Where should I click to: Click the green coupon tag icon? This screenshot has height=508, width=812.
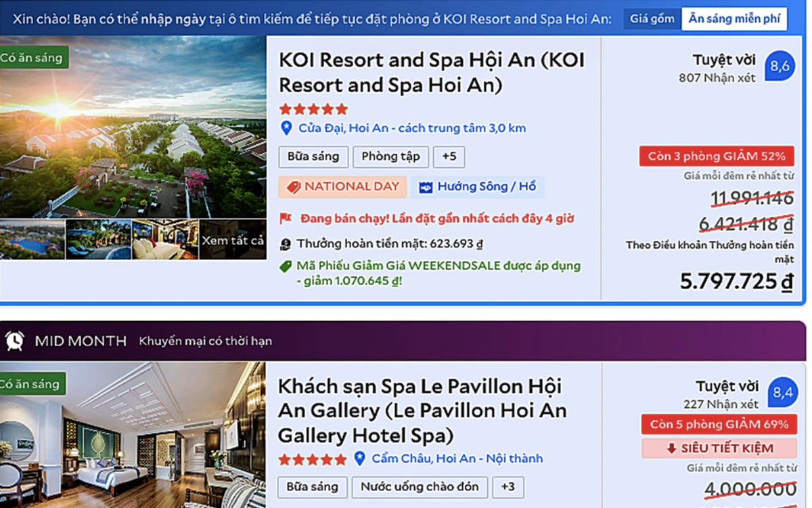click(286, 266)
